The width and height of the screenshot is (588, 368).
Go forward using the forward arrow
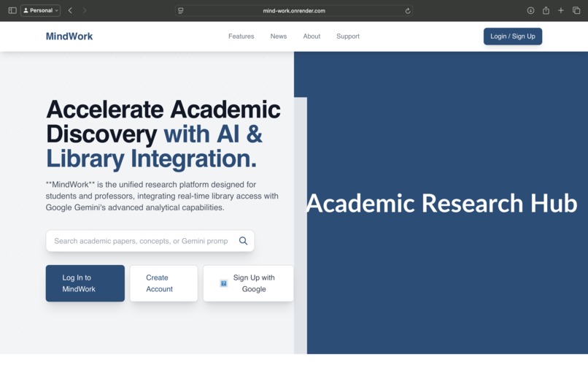point(85,10)
